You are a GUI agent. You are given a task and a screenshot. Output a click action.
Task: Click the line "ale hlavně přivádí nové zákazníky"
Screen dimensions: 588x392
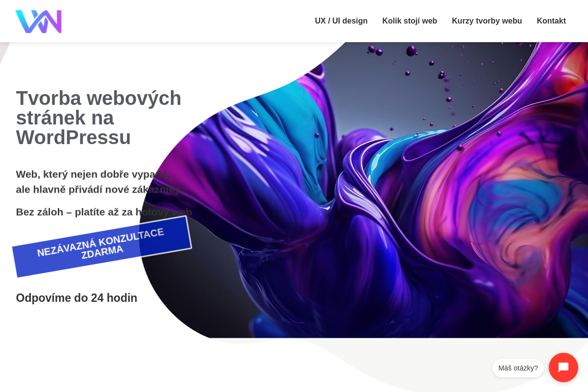point(98,190)
